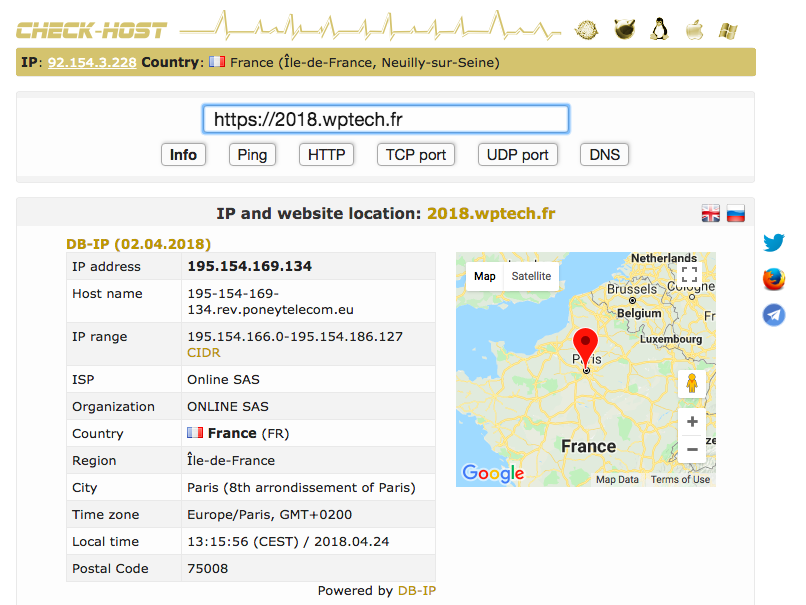Select the Organization value ONLINE SAS
The height and width of the screenshot is (605, 806).
pos(228,406)
